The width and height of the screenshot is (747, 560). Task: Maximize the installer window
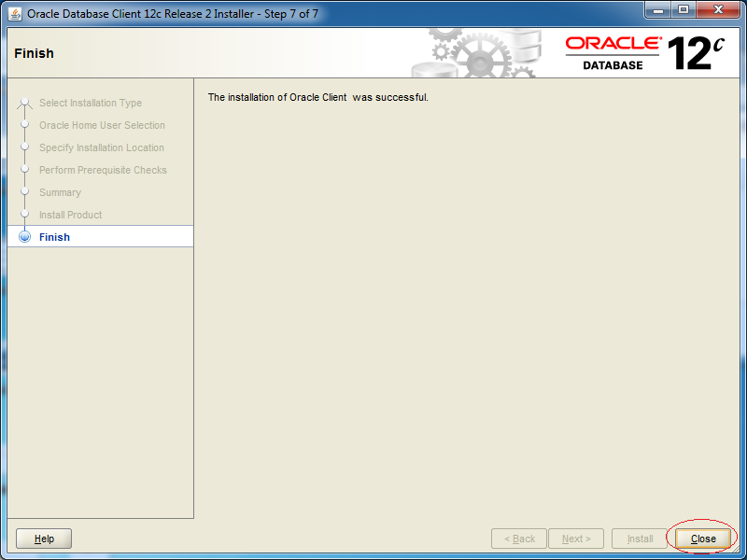684,9
